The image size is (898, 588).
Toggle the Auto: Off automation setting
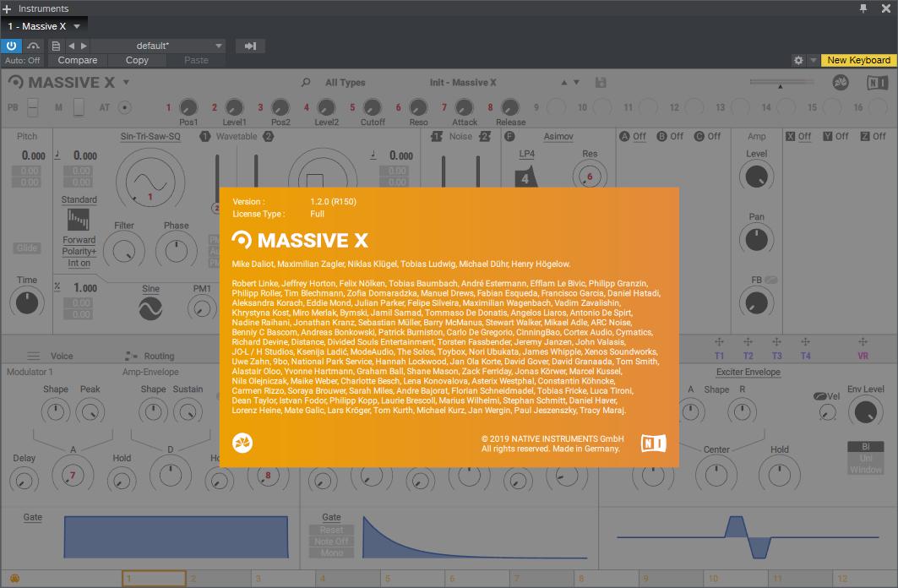23,60
